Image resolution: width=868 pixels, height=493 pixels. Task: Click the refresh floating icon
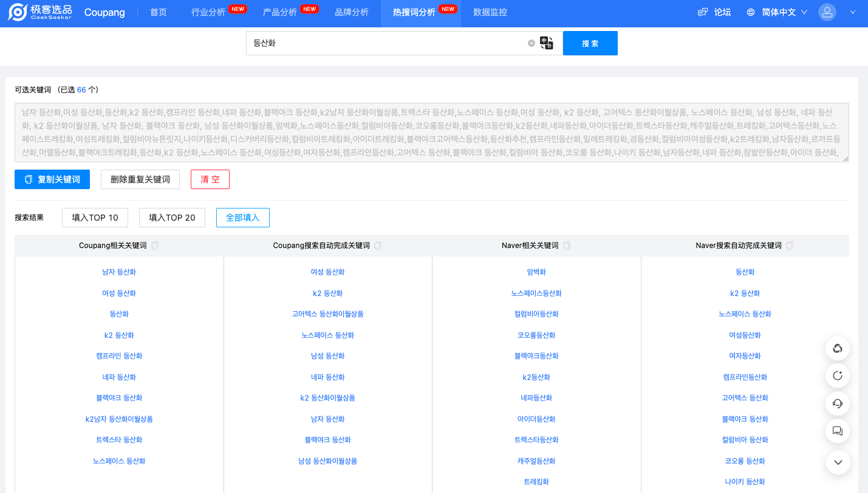[x=838, y=376]
